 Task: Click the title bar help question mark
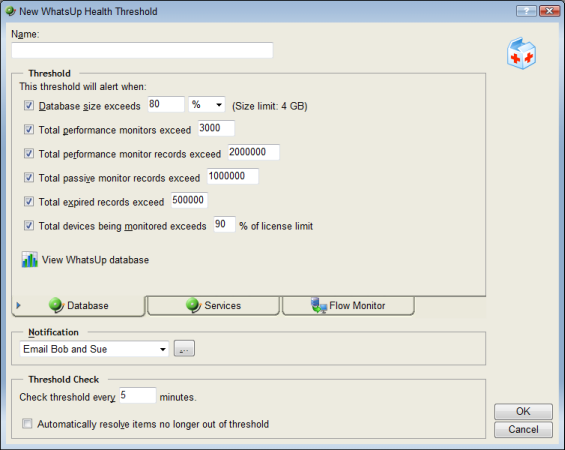coord(526,11)
